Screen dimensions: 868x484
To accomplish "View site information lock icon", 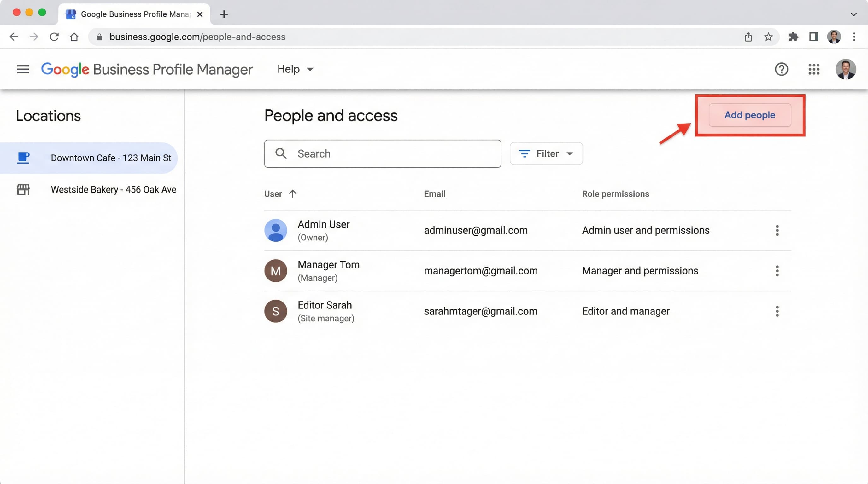I will click(99, 37).
